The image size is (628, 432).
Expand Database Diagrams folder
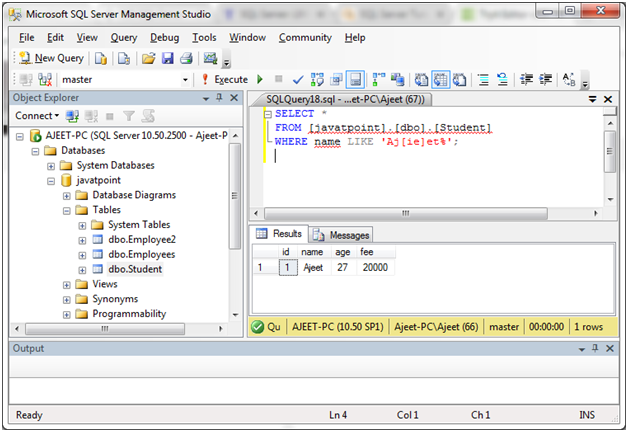66,196
